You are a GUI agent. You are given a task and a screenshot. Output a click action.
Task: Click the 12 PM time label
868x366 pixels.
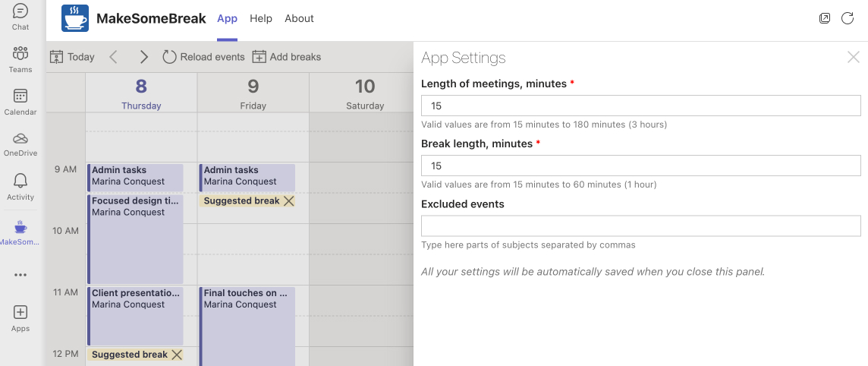tap(65, 353)
